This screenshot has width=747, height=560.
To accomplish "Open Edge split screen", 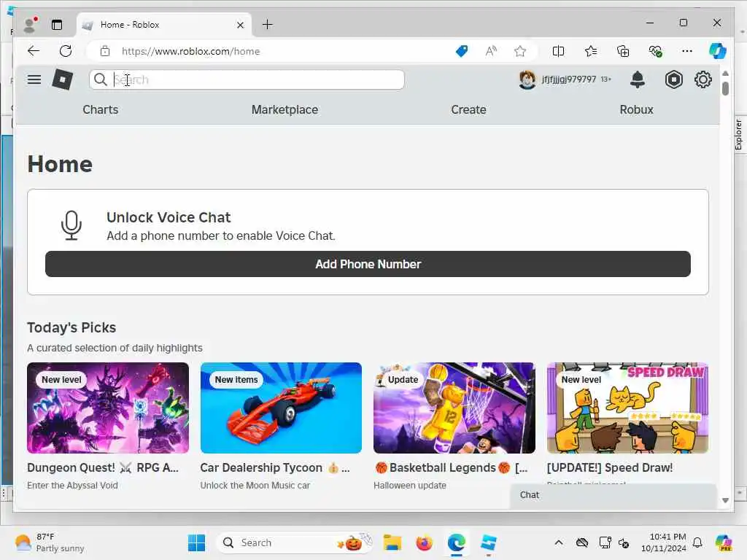I will (558, 51).
